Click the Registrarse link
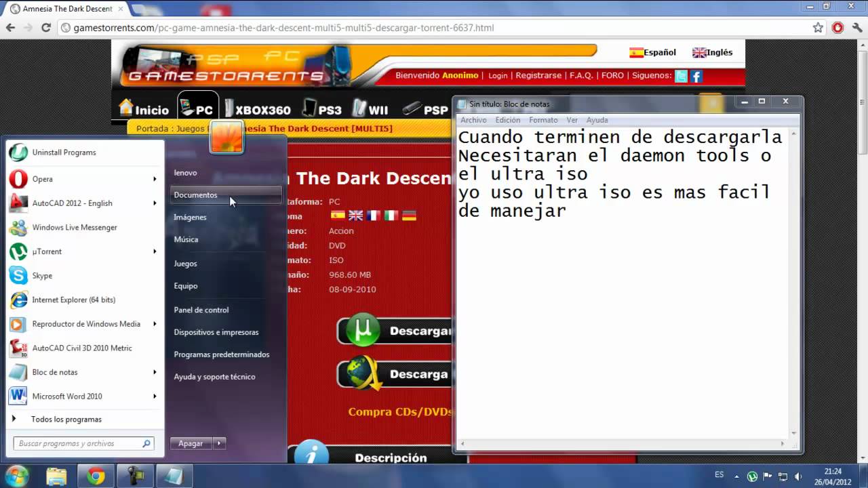This screenshot has height=488, width=868. tap(538, 76)
